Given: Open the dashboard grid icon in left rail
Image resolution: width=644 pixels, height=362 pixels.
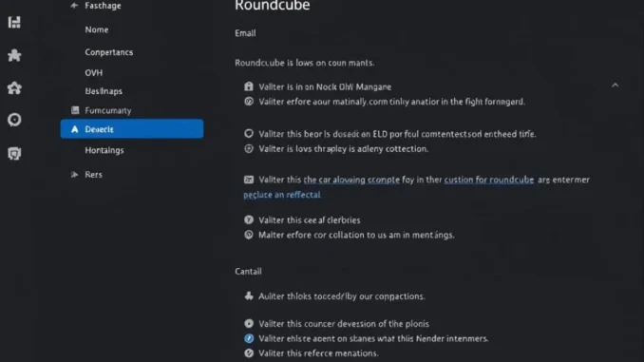Looking at the screenshot, I should click(x=14, y=22).
